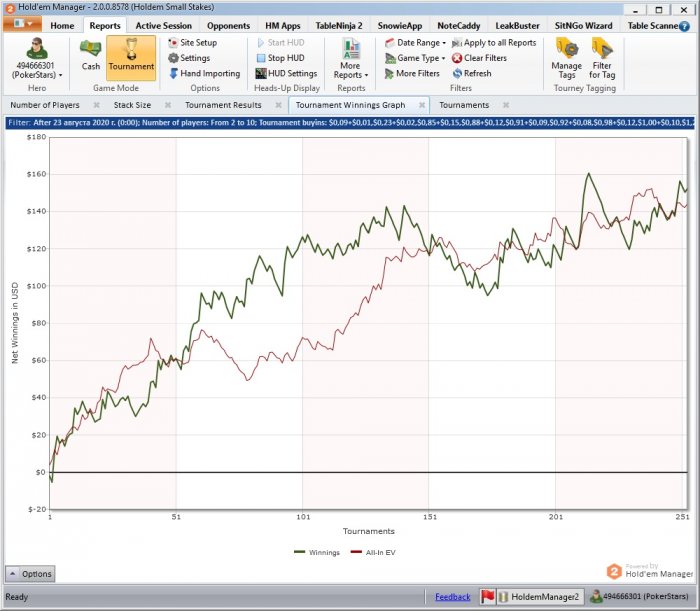Viewport: 700px width, 611px height.
Task: Open the Game Type filter dropdown
Action: tap(415, 58)
